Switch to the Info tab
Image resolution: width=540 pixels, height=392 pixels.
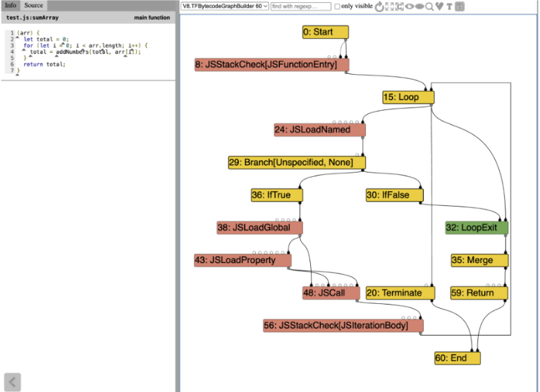point(11,5)
